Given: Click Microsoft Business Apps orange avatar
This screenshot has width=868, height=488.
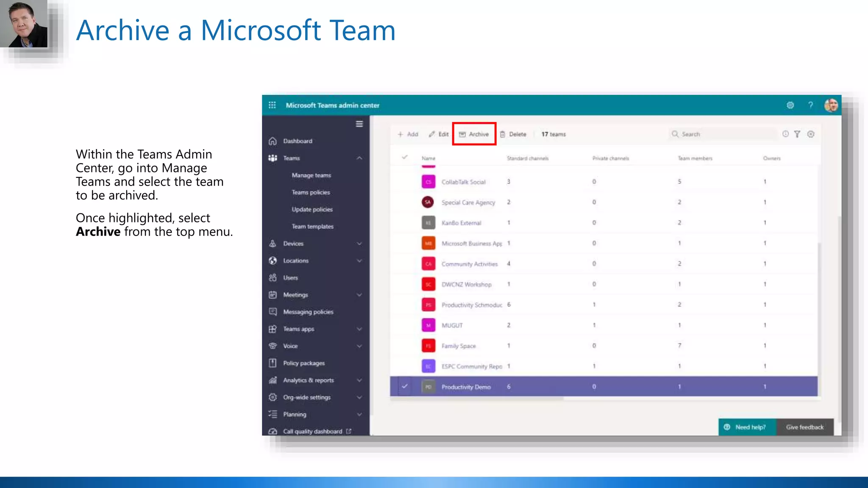Looking at the screenshot, I should click(428, 243).
